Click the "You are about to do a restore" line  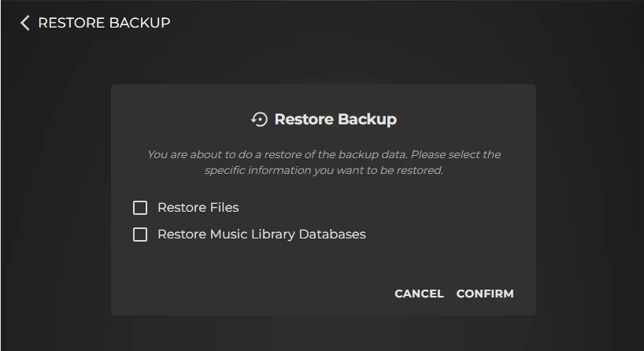[x=324, y=154]
